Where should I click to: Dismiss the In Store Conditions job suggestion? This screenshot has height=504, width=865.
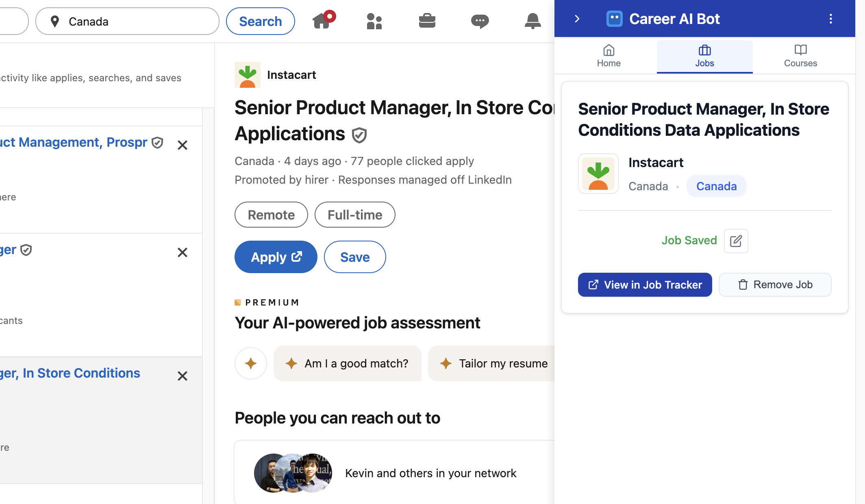(x=183, y=376)
